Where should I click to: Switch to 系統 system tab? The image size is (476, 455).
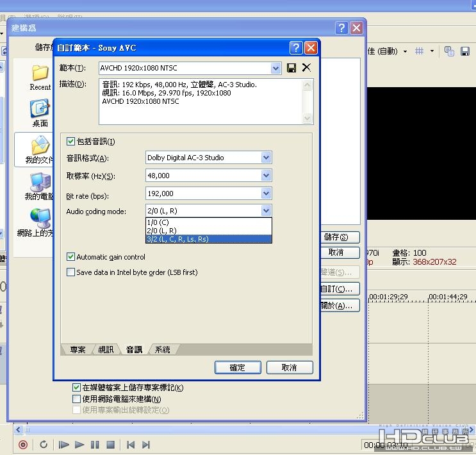pyautogui.click(x=163, y=350)
